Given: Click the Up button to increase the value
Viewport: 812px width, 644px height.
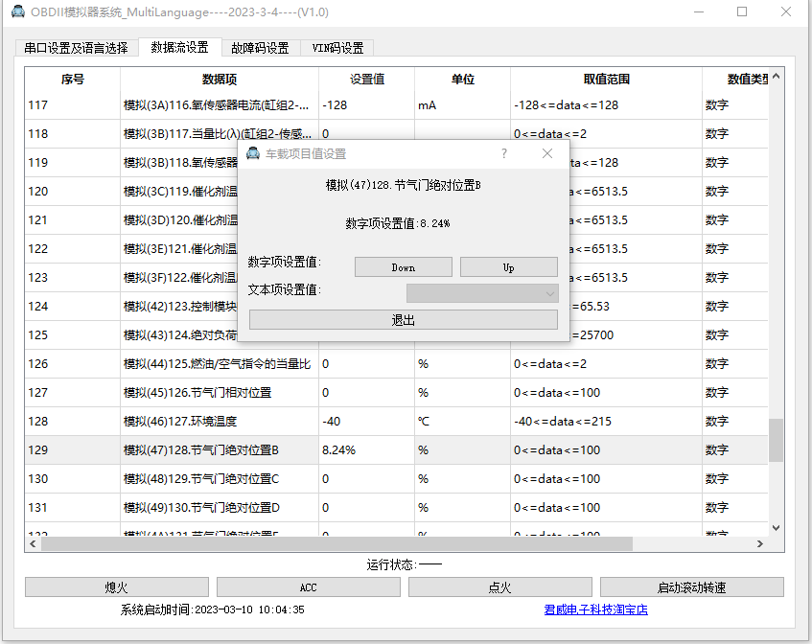Looking at the screenshot, I should (509, 266).
